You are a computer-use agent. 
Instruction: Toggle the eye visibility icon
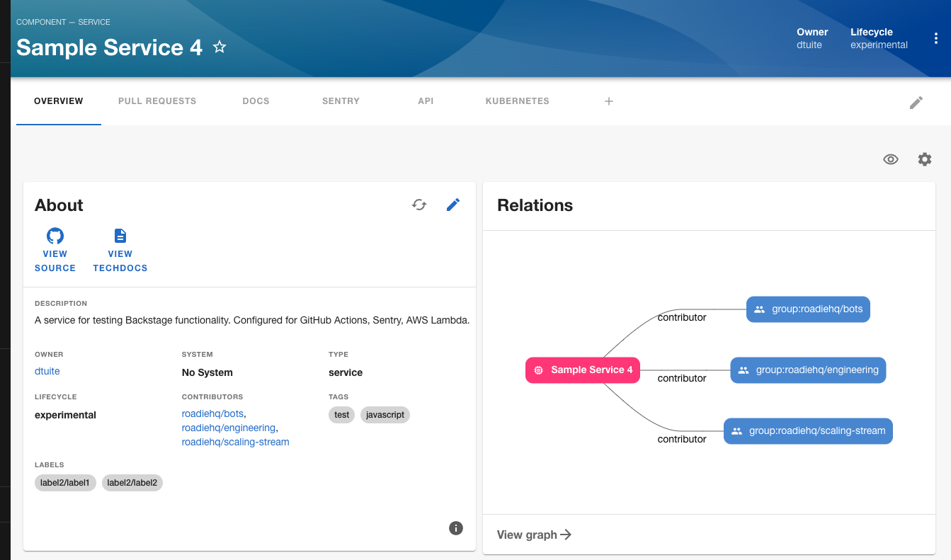pos(891,159)
